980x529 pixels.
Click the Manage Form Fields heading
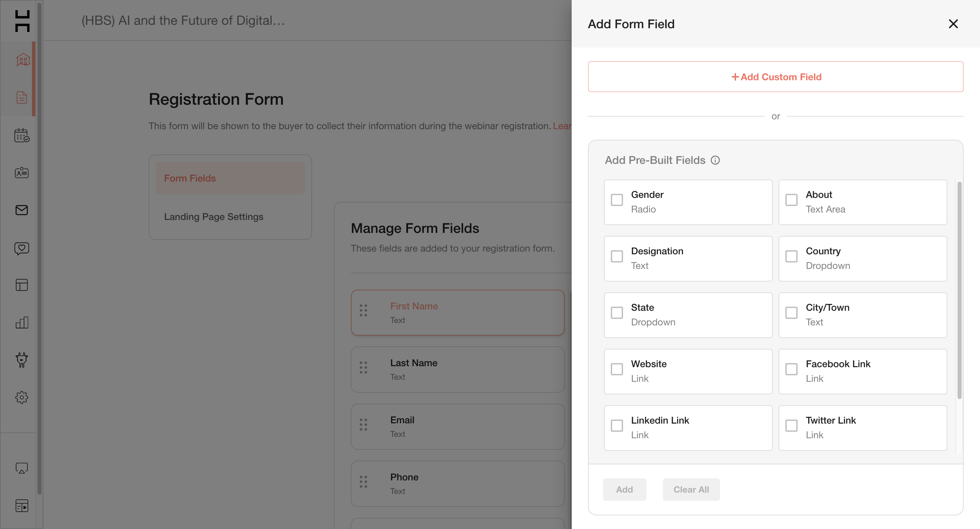pos(415,228)
